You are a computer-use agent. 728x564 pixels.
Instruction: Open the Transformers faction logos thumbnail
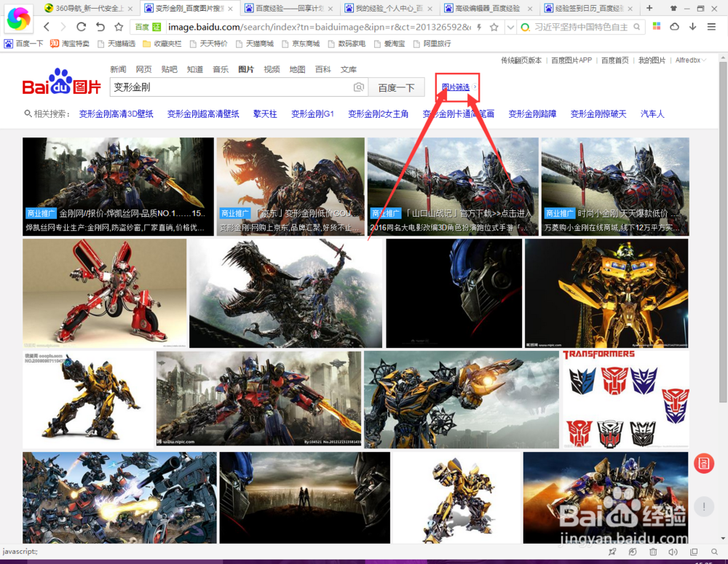(x=626, y=400)
